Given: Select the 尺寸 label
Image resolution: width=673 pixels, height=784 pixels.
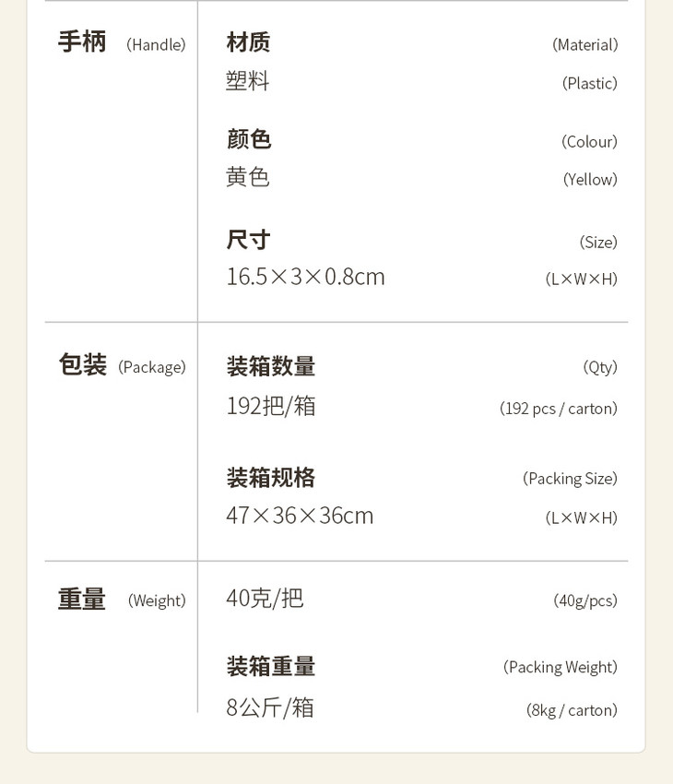Looking at the screenshot, I should coord(248,240).
